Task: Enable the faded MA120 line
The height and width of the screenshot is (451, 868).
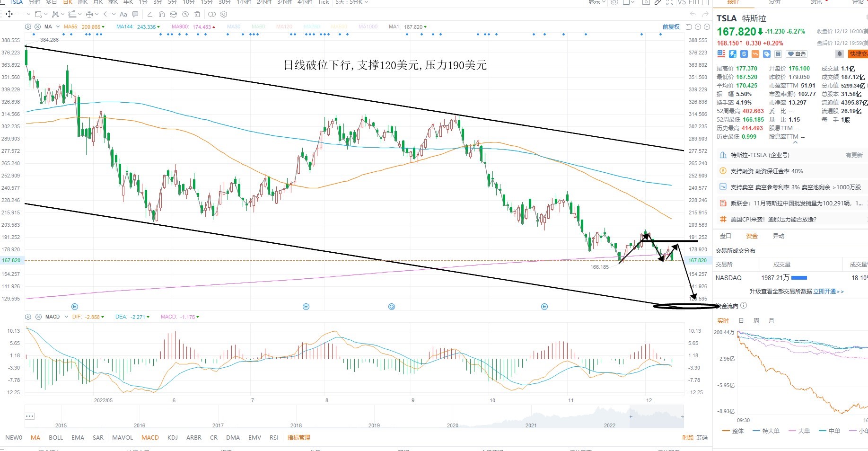Action: click(284, 27)
